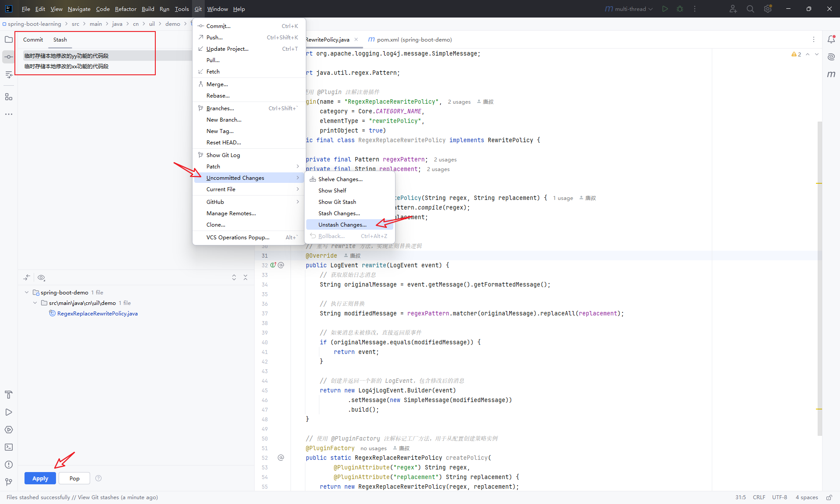Open the Structure tool window icon

pos(9,97)
